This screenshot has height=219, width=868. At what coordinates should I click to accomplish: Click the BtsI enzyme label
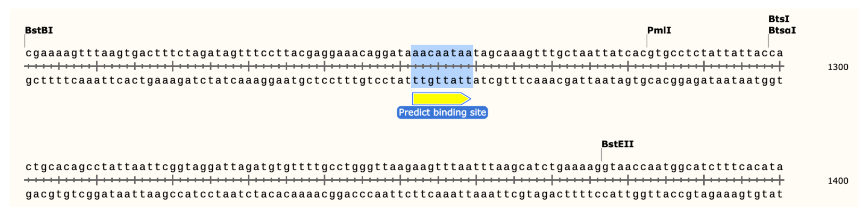(x=779, y=19)
